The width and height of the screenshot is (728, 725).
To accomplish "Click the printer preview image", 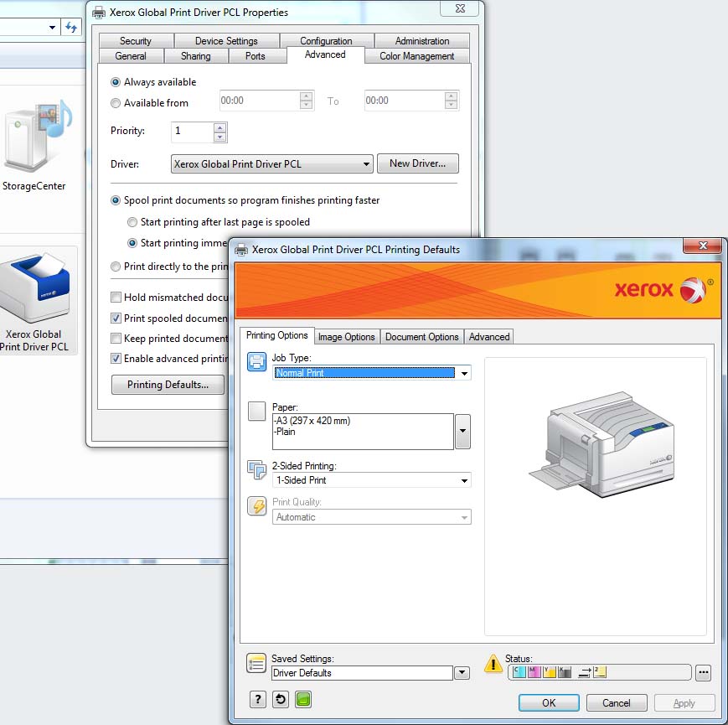I will click(x=602, y=445).
